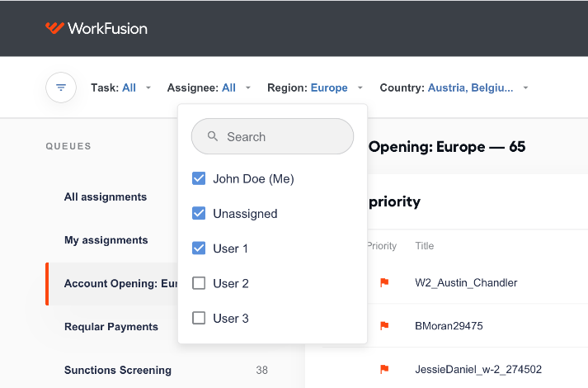The image size is (588, 388).
Task: Open the Reqular Payments queue
Action: [111, 327]
